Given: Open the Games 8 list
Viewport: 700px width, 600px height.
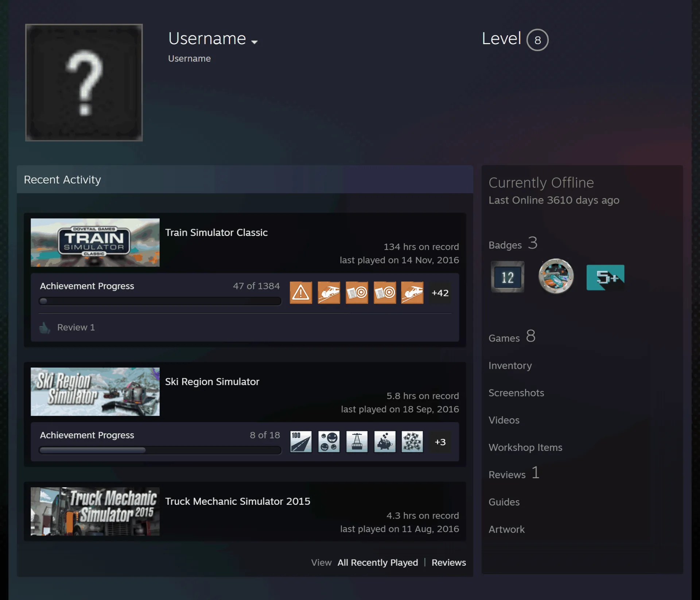Looking at the screenshot, I should point(512,336).
